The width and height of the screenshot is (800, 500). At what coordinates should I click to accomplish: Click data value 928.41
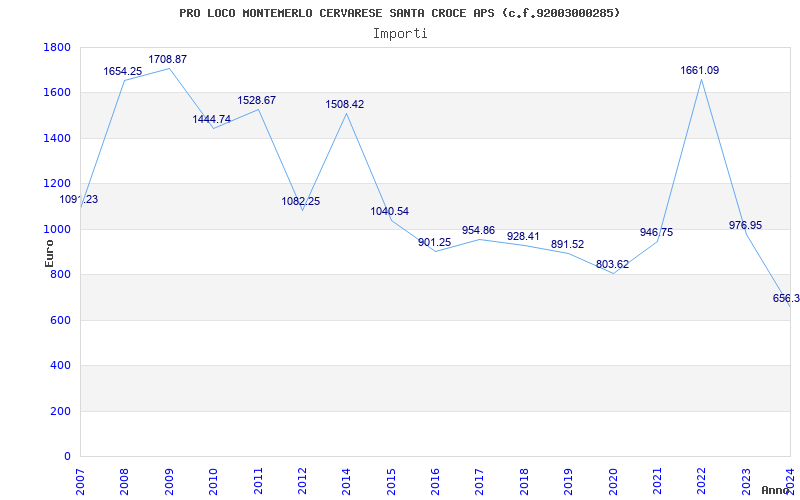[523, 237]
